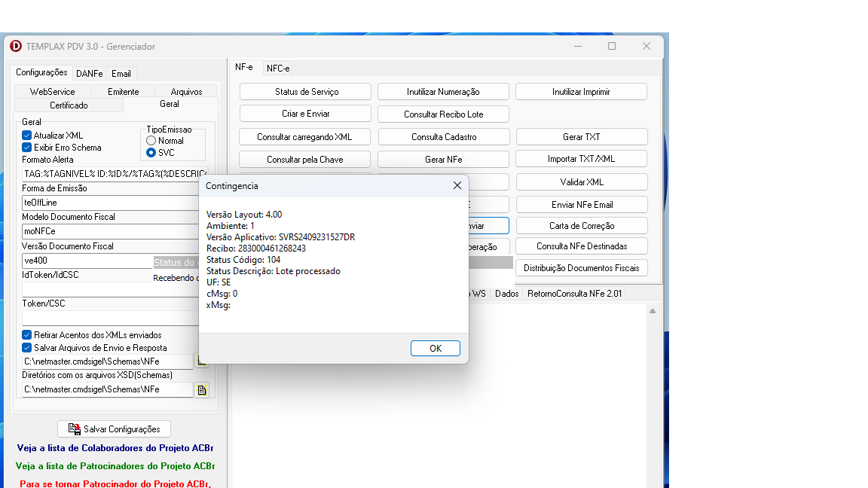Click Consulta Cadastro button
Image resolution: width=868 pixels, height=488 pixels.
click(444, 136)
